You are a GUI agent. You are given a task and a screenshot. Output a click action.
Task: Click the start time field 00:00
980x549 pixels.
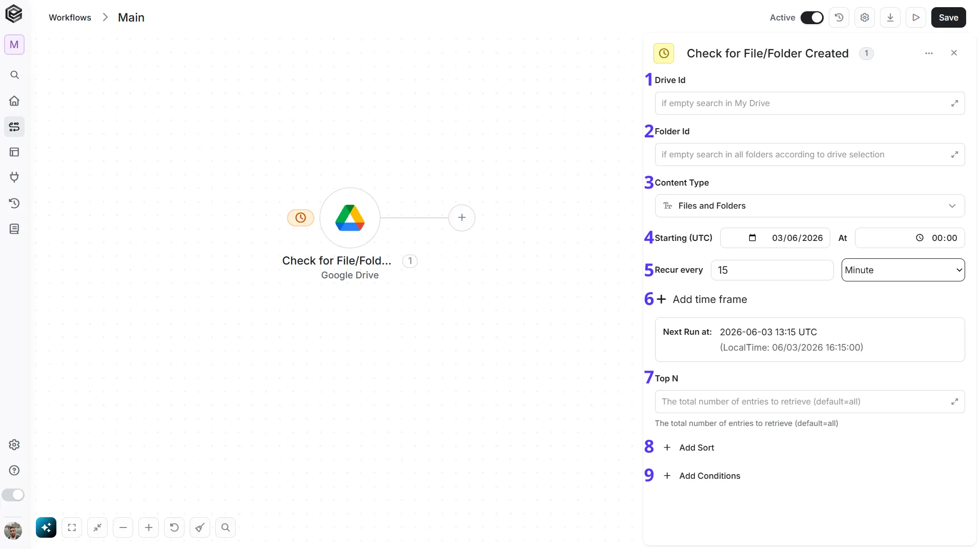tap(910, 238)
